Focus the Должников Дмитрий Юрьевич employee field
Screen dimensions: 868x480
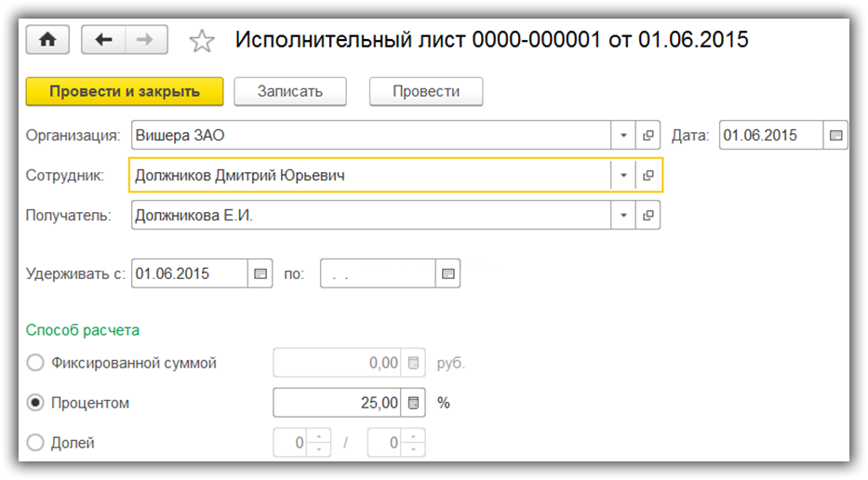click(x=371, y=176)
